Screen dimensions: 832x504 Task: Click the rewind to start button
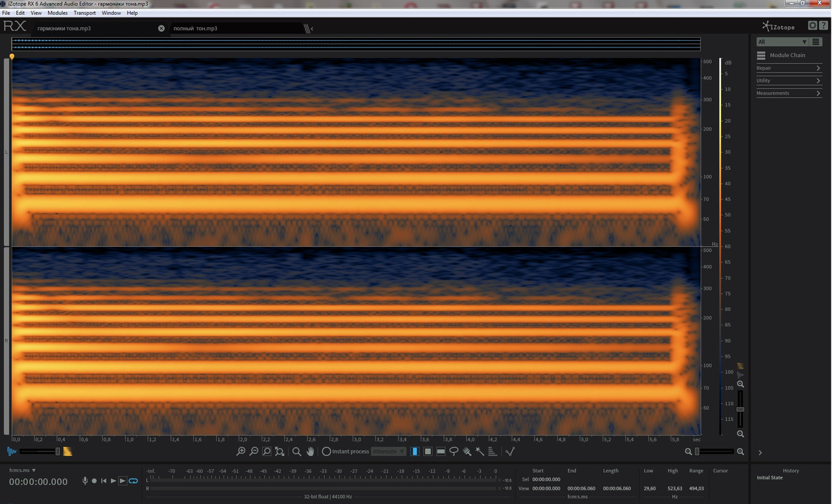pyautogui.click(x=103, y=481)
